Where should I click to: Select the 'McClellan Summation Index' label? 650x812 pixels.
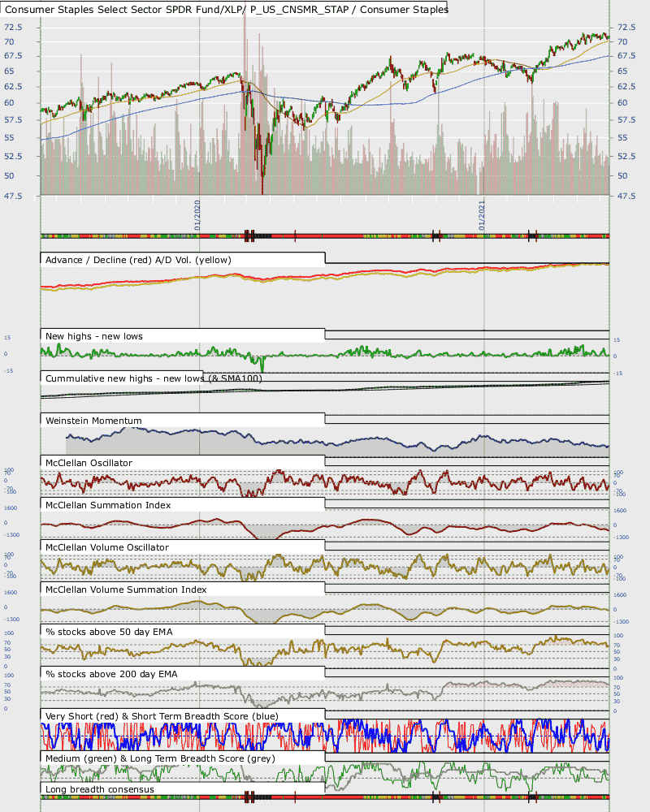[x=108, y=505]
